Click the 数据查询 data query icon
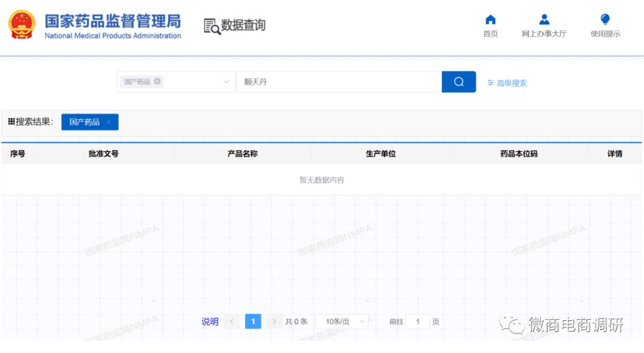 (x=210, y=26)
